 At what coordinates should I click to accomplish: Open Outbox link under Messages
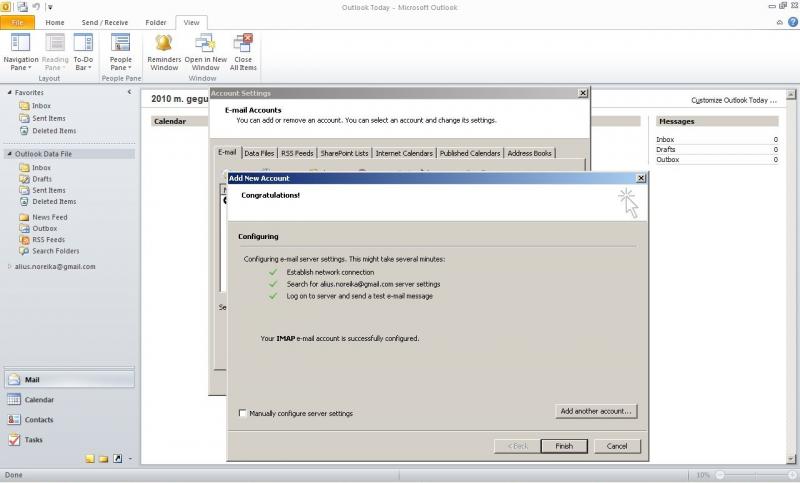(667, 160)
